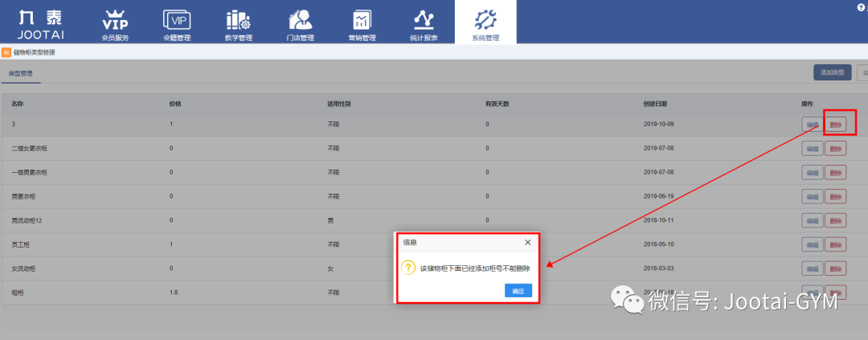868x340 pixels.
Task: Delete the 女流动柜 row
Action: pyautogui.click(x=835, y=268)
